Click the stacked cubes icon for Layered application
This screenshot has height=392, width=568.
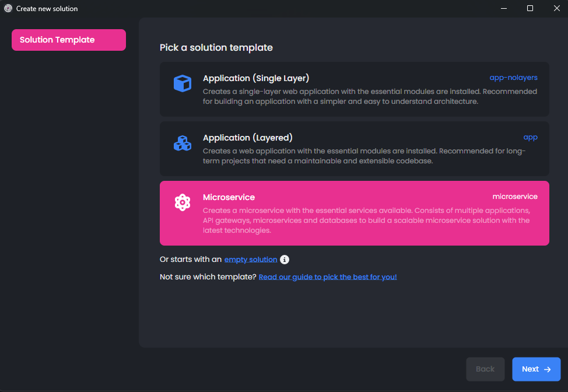pyautogui.click(x=183, y=143)
